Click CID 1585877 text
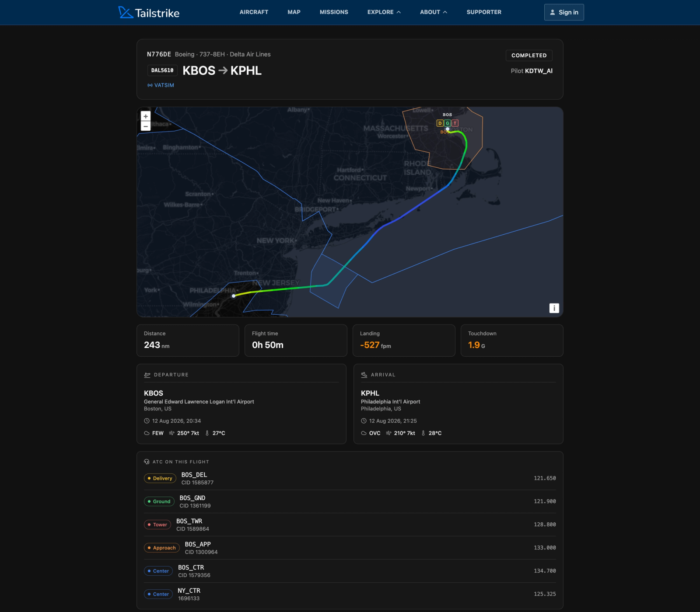The height and width of the screenshot is (612, 700). [198, 483]
